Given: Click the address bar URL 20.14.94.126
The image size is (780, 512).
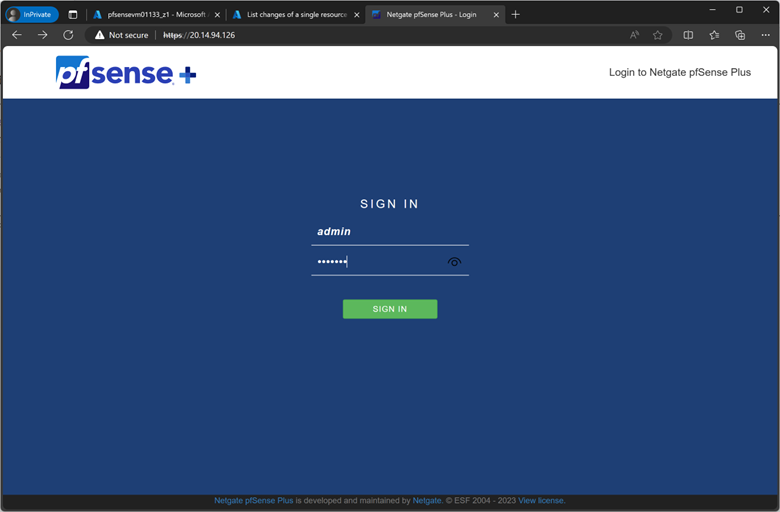Looking at the screenshot, I should (199, 35).
